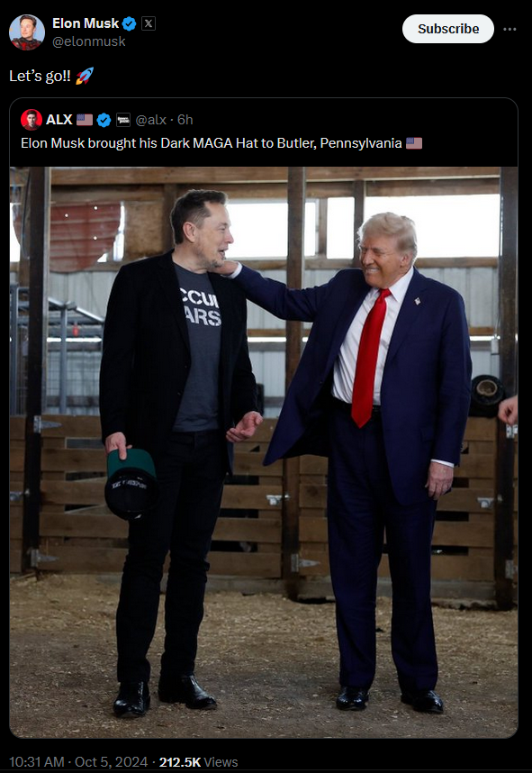This screenshot has height=773, width=532.
Task: Click the US flag emoji beside ALX
Action: click(85, 120)
